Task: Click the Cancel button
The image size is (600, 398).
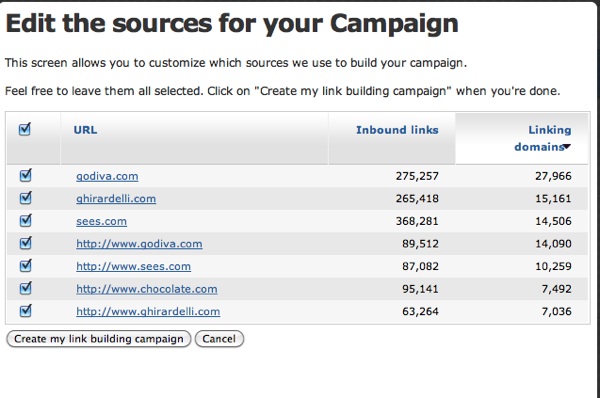Action: click(219, 339)
